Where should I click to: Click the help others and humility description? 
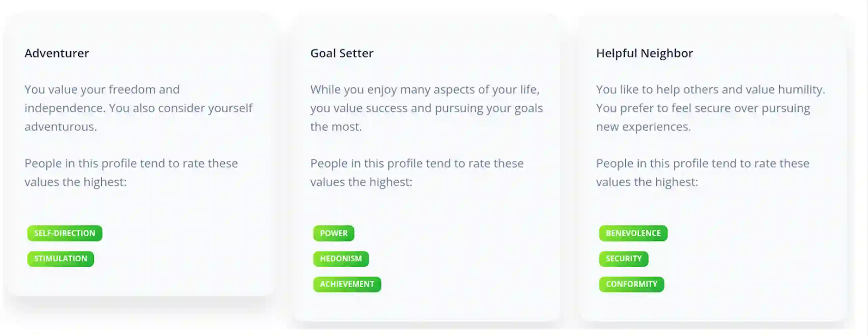(x=710, y=108)
